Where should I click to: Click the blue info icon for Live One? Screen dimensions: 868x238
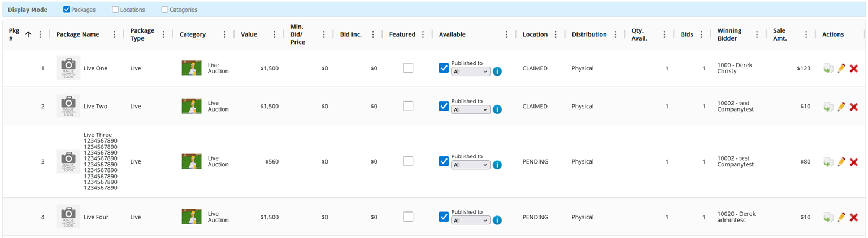click(x=497, y=72)
